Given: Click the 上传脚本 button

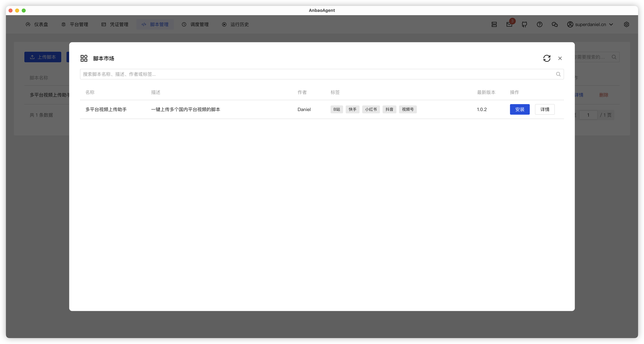Looking at the screenshot, I should (x=43, y=57).
